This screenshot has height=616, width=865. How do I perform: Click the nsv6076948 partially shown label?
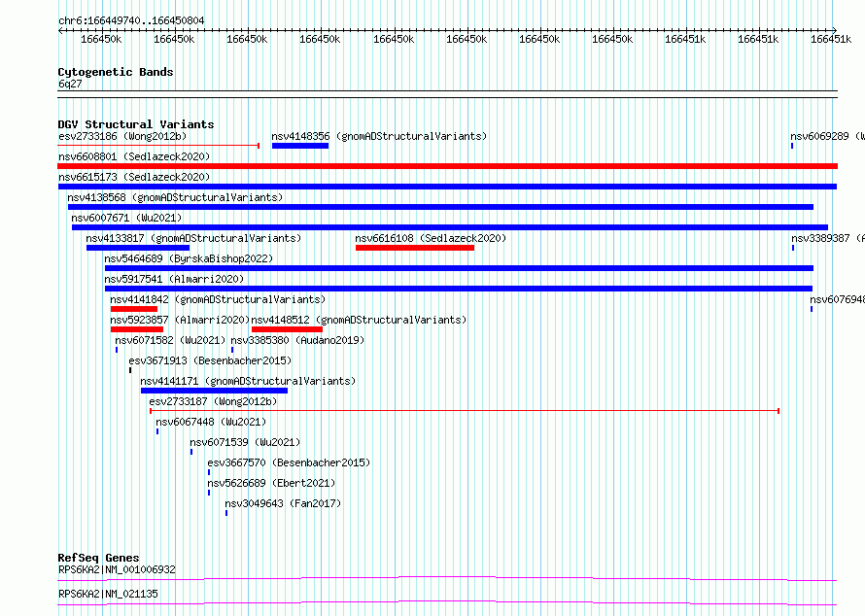(837, 299)
